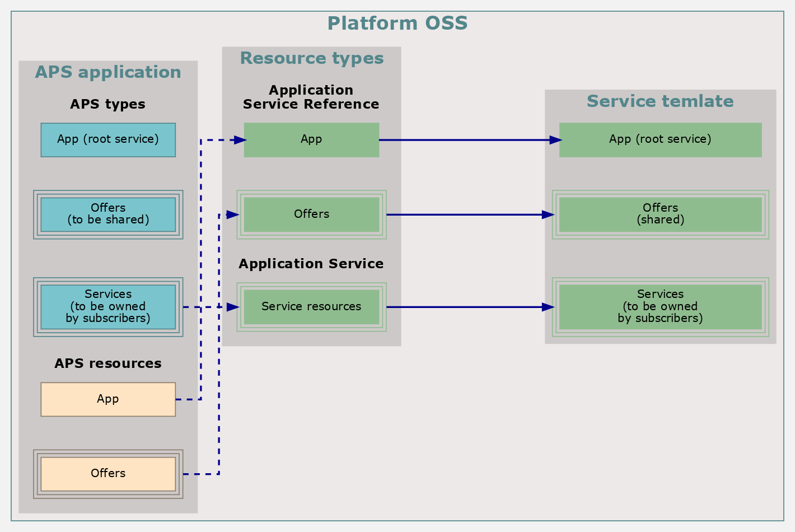Click the 'APS application' heading
Screen dimensions: 795x532
tap(108, 72)
